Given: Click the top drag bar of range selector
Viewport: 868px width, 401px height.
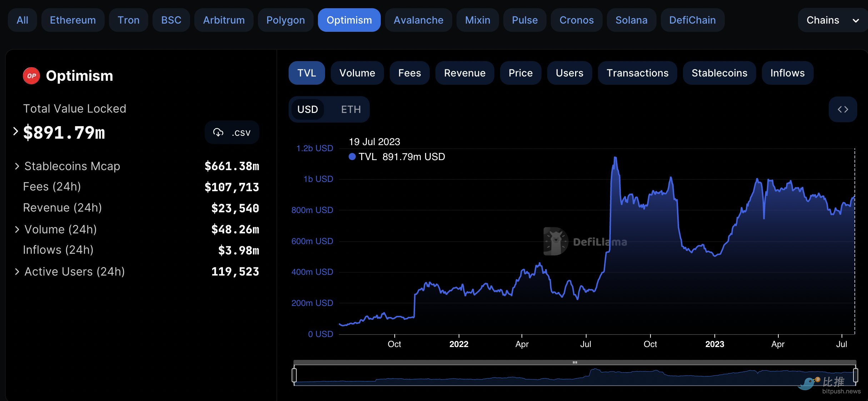Looking at the screenshot, I should (575, 362).
